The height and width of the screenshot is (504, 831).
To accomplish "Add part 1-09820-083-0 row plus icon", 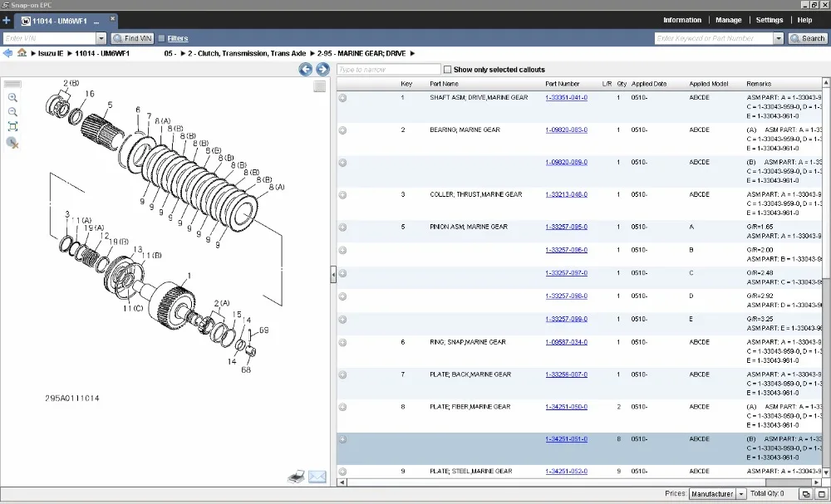I will pos(343,130).
